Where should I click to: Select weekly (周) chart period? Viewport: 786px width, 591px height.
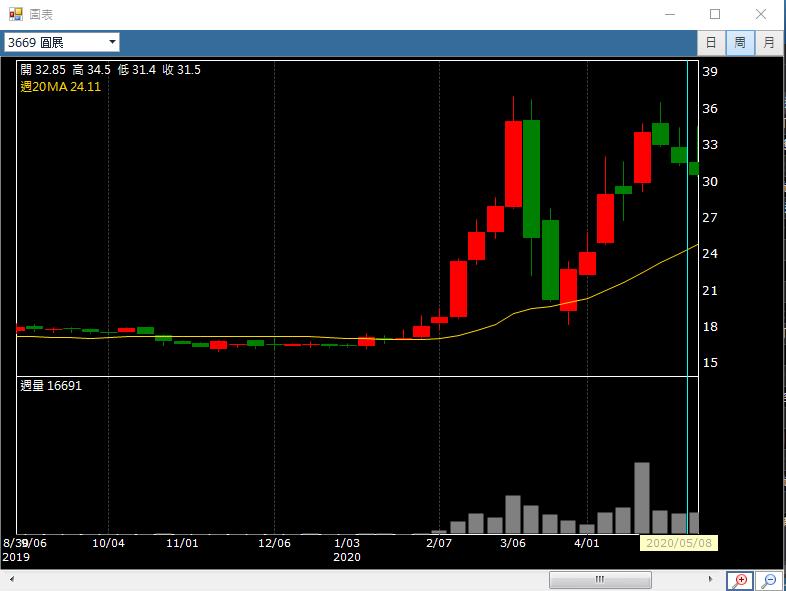[x=740, y=42]
